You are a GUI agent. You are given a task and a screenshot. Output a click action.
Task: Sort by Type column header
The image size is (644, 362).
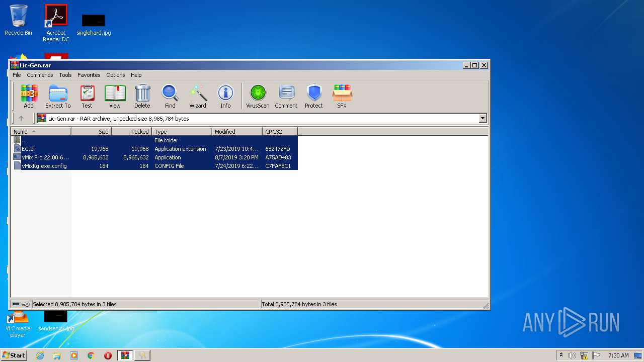(x=182, y=132)
